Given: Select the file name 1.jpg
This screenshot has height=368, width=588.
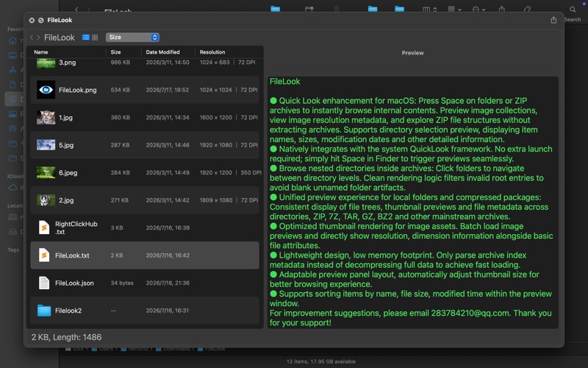Looking at the screenshot, I should 65,118.
